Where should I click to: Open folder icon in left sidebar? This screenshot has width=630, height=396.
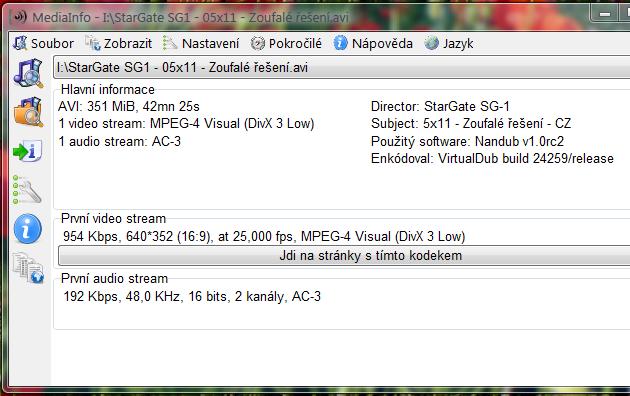[x=28, y=112]
